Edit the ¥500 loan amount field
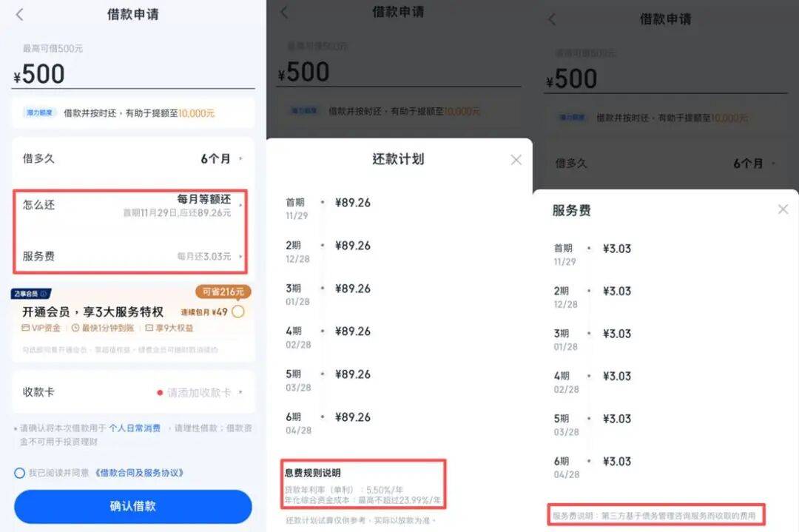The image size is (799, 532). coord(133,75)
